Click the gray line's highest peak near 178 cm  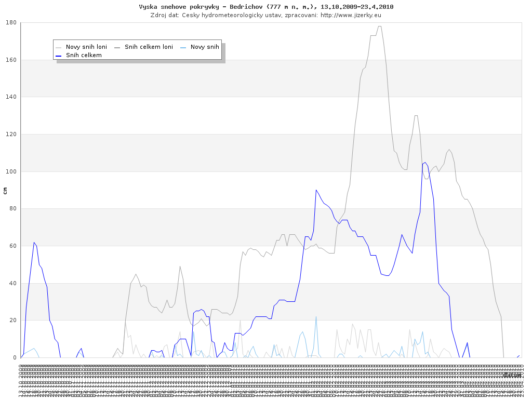[380, 26]
